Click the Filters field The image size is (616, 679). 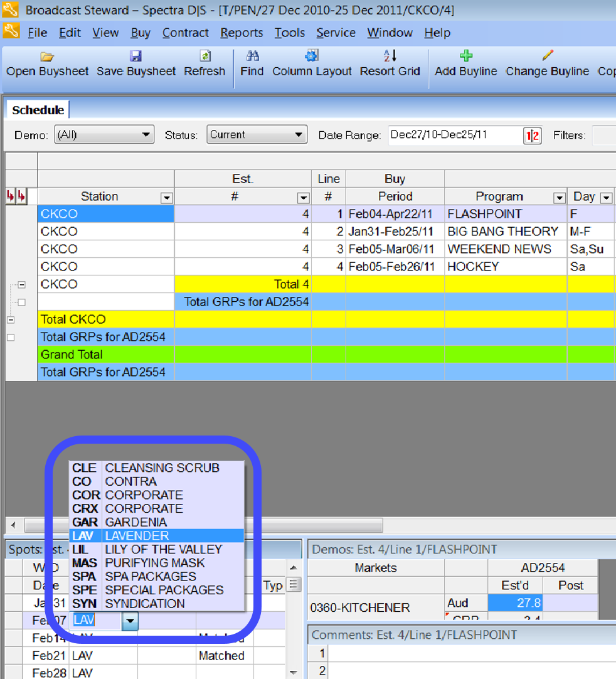click(604, 136)
